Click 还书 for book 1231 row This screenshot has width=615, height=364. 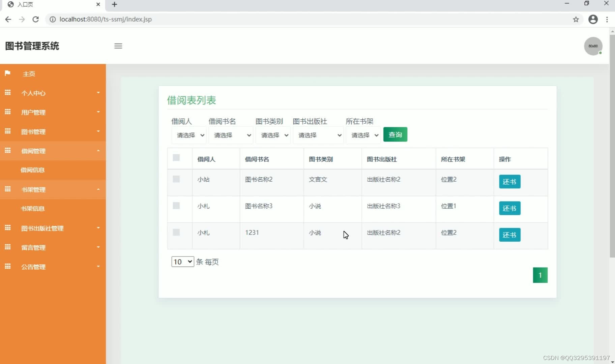[x=509, y=235]
